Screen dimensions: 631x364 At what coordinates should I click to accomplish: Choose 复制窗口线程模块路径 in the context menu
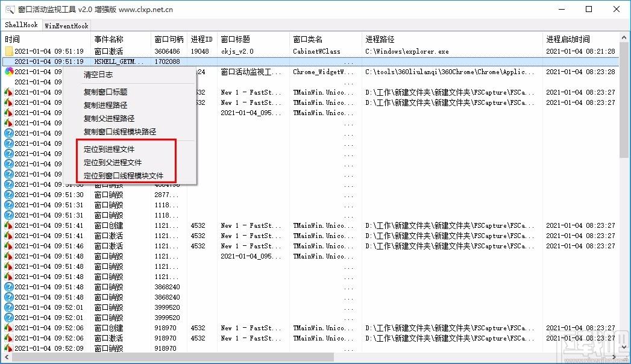tap(120, 132)
